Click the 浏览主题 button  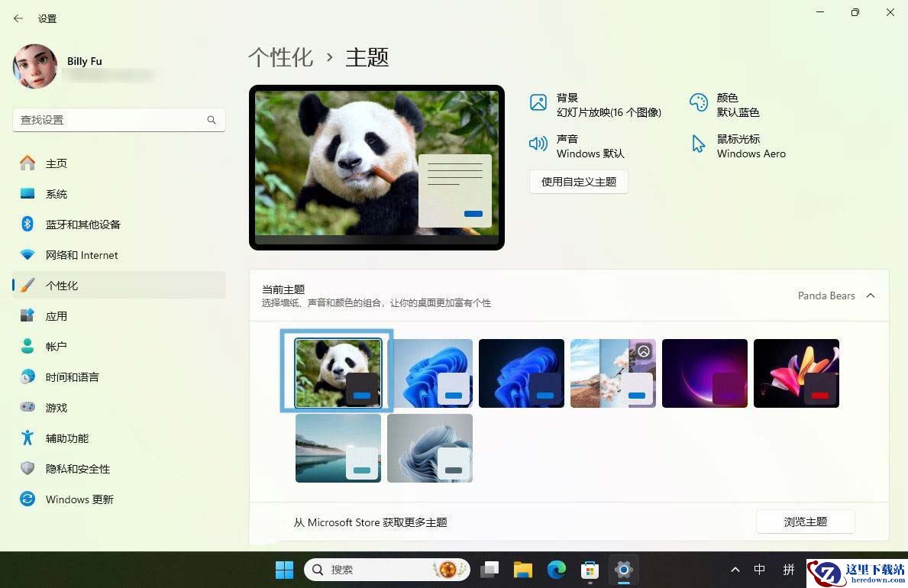tap(805, 522)
